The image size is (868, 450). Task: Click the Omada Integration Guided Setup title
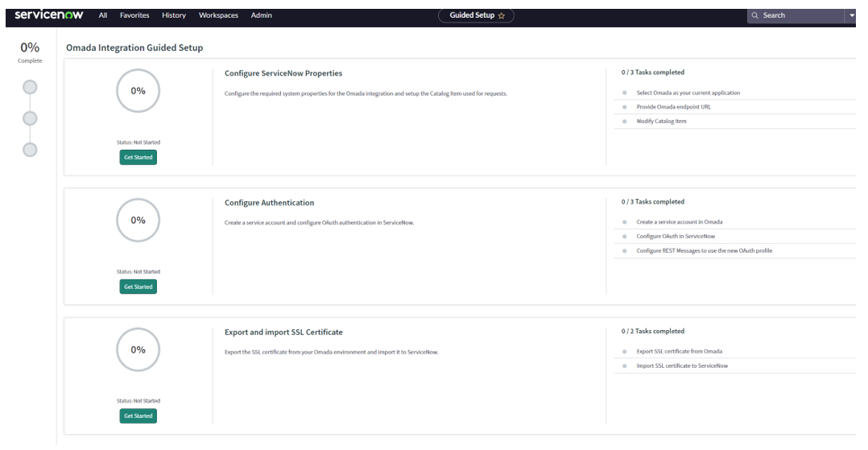point(134,47)
